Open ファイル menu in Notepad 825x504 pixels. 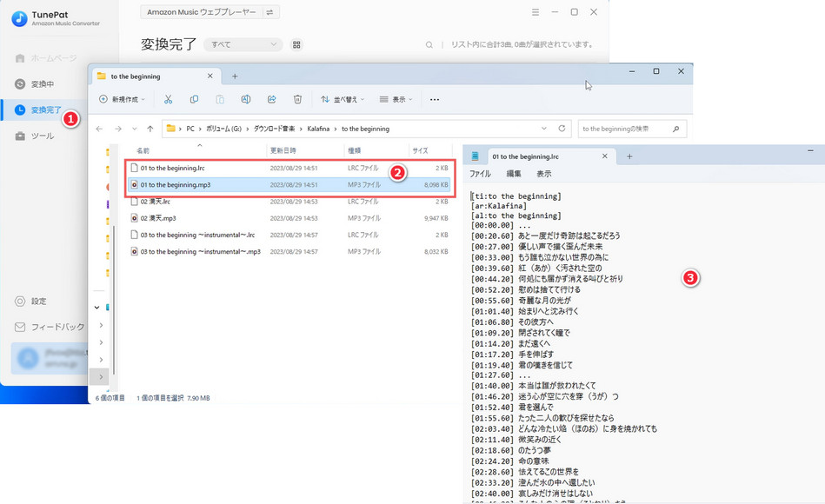pos(480,174)
